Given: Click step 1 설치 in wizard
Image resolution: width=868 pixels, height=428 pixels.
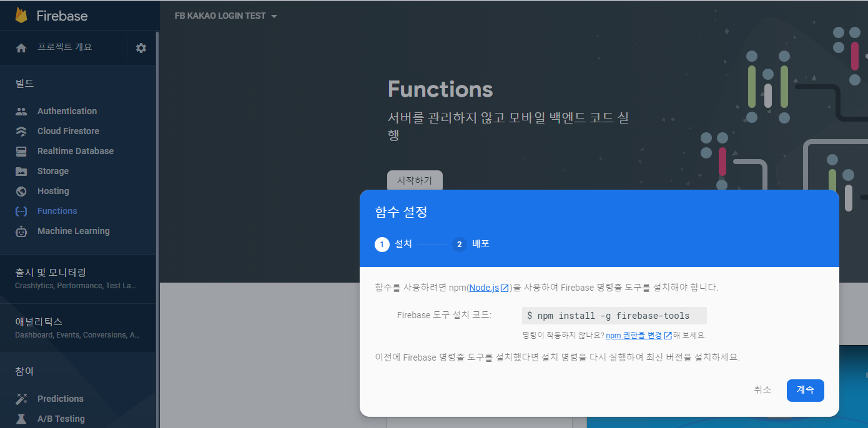Looking at the screenshot, I should 393,245.
